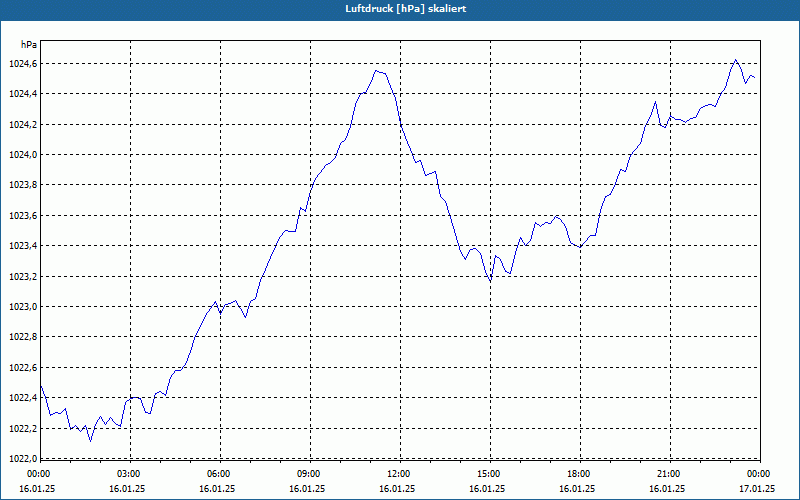The width and height of the screenshot is (800, 500).
Task: Click the 1024,6 y-axis label
Action: [x=23, y=64]
